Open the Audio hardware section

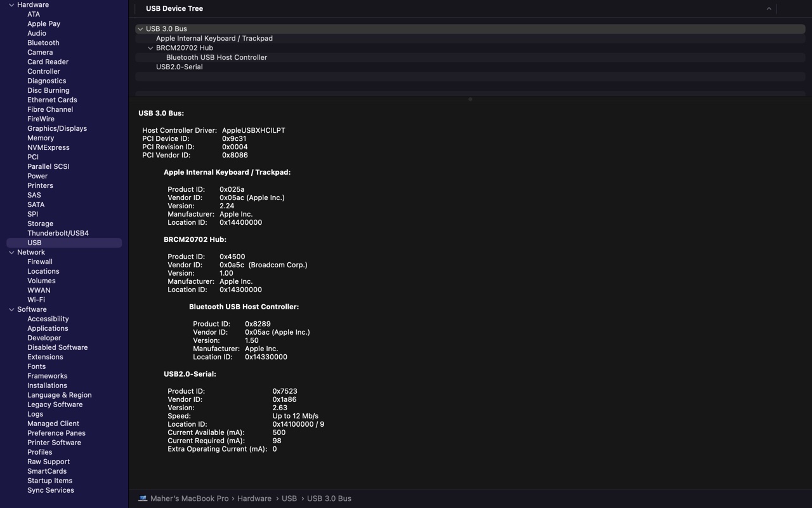pyautogui.click(x=37, y=33)
